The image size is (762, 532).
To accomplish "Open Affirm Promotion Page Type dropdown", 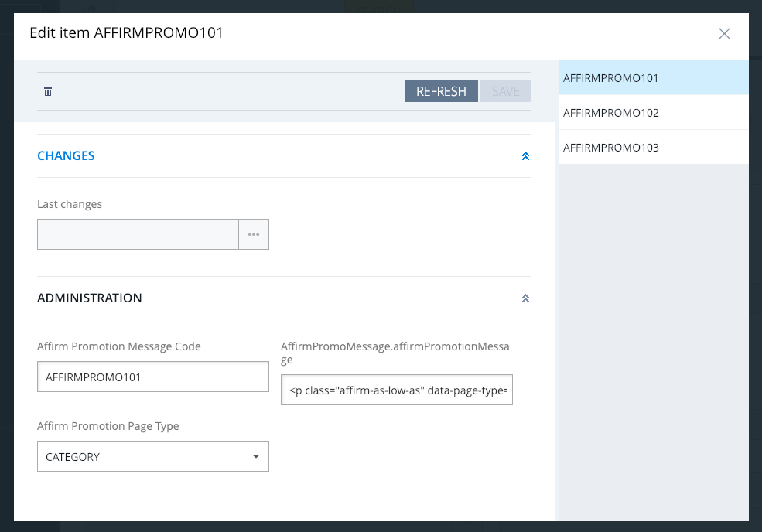I will pos(153,456).
